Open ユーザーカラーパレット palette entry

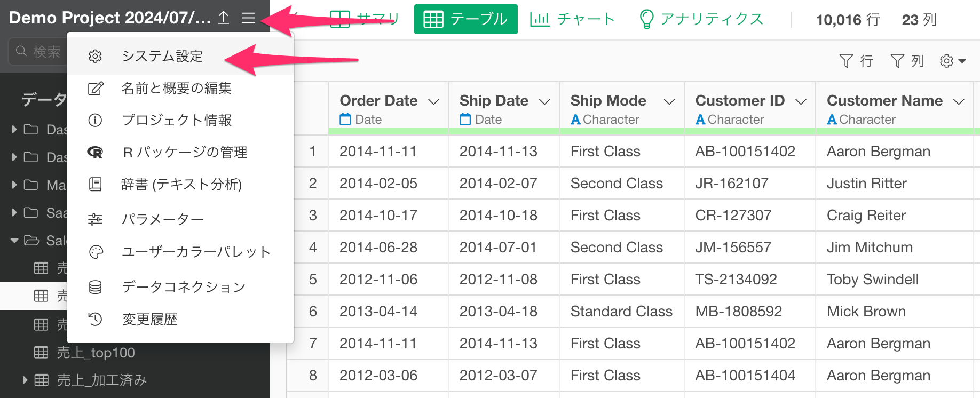coord(180,252)
